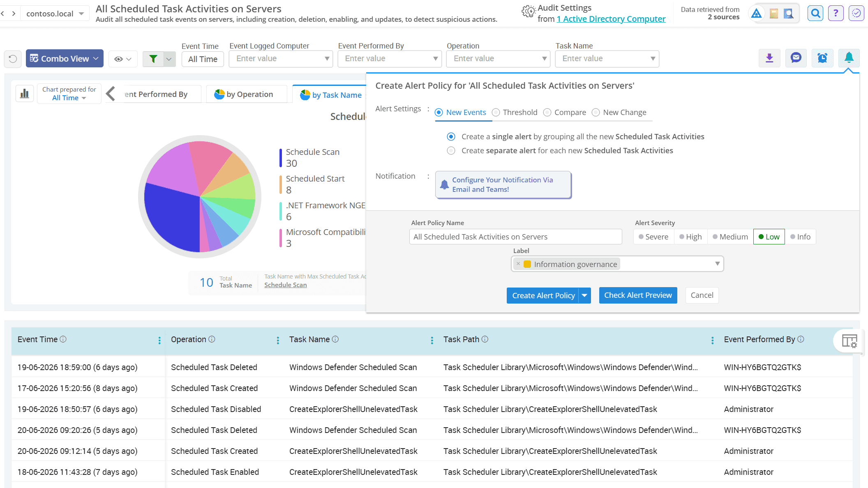This screenshot has width=868, height=488.
Task: Open the 1 Active Directory Computer link
Action: (x=611, y=19)
